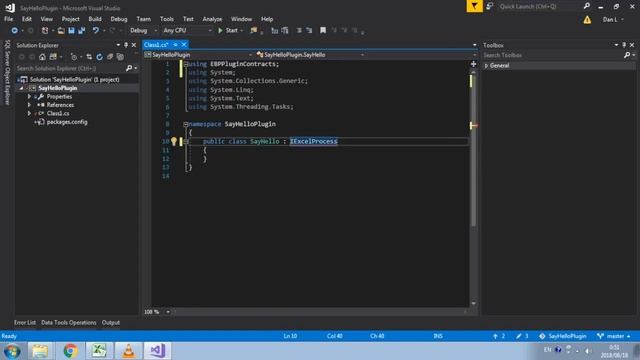Screen dimensions: 640x360
Task: Toggle pin on Class1.cs tab
Action: pos(176,45)
